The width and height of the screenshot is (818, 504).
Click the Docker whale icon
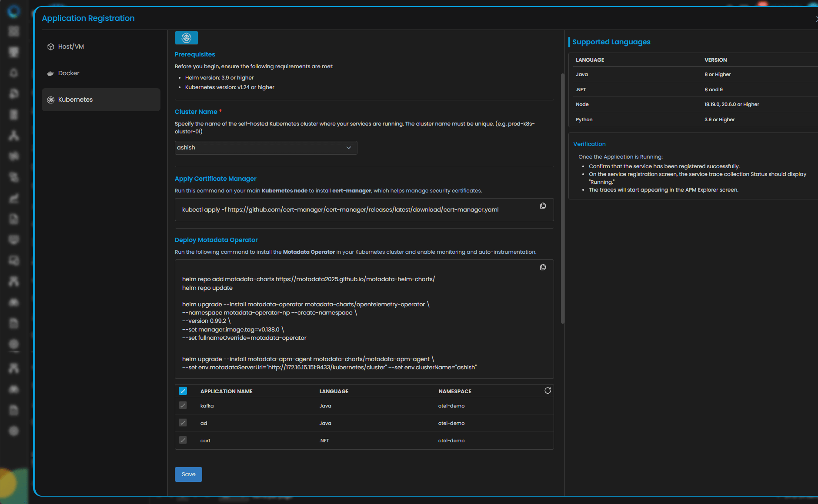click(50, 73)
